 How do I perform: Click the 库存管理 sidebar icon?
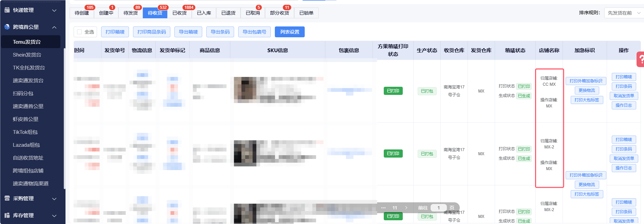(7, 215)
